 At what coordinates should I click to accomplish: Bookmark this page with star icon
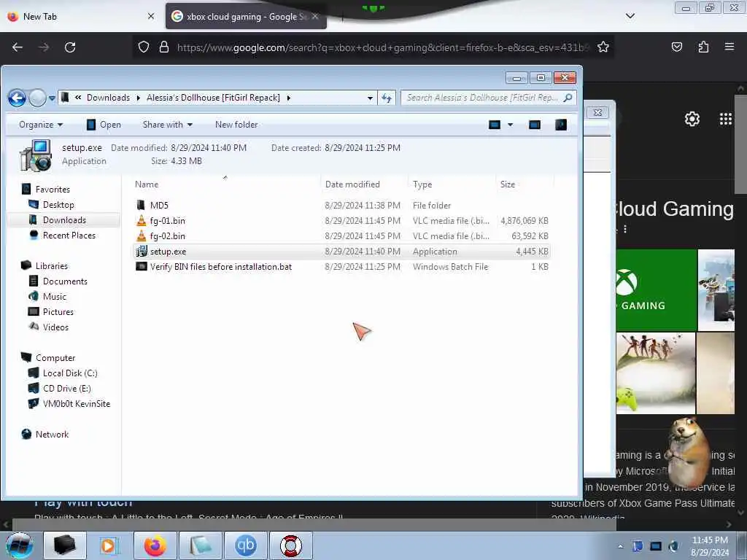603,47
